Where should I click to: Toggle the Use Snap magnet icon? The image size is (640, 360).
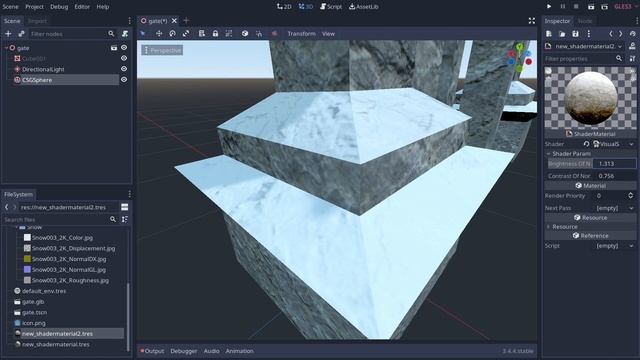tap(259, 33)
